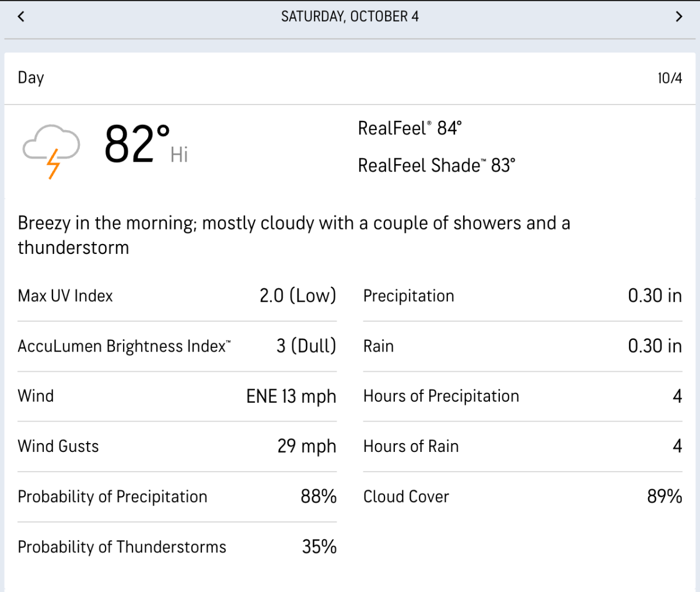
Task: Click the breezy morning forecast description
Action: 294,235
